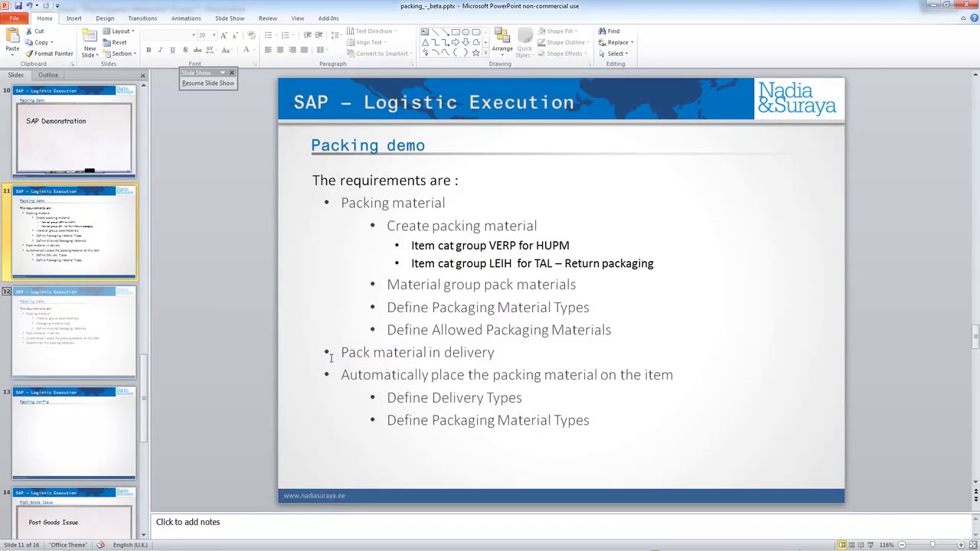
Task: Open the Copy dropdown arrow
Action: point(51,43)
